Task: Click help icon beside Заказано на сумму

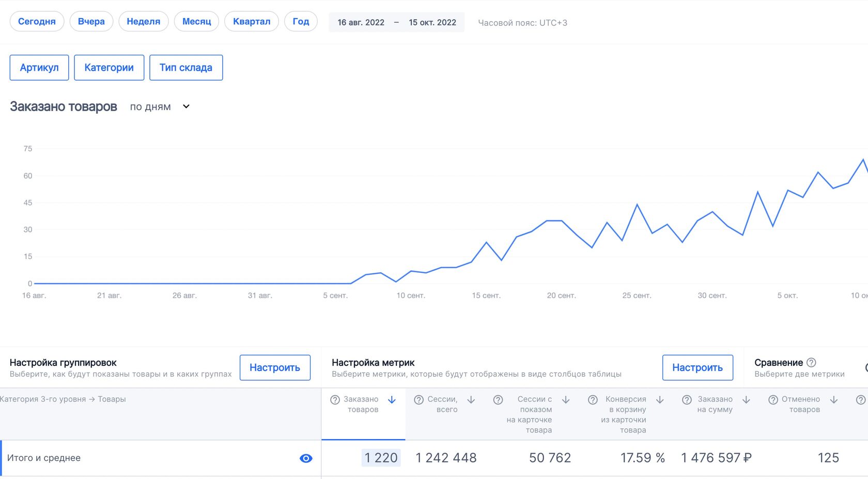Action: [687, 399]
